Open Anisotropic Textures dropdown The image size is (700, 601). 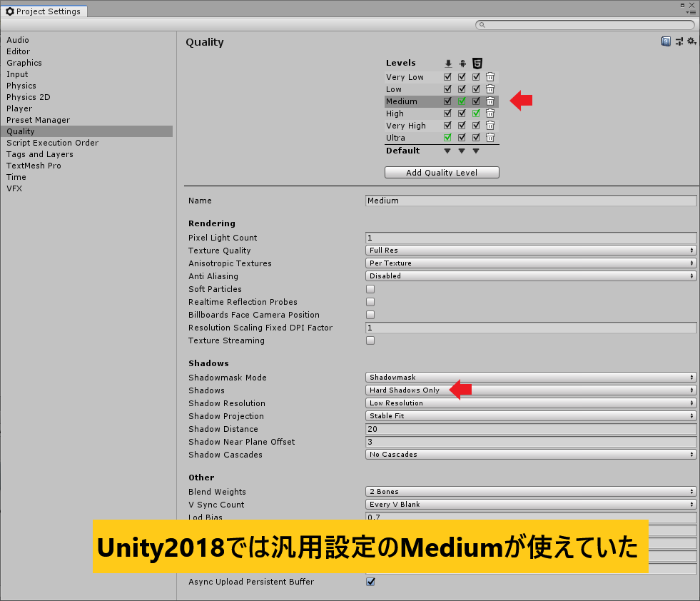(531, 263)
